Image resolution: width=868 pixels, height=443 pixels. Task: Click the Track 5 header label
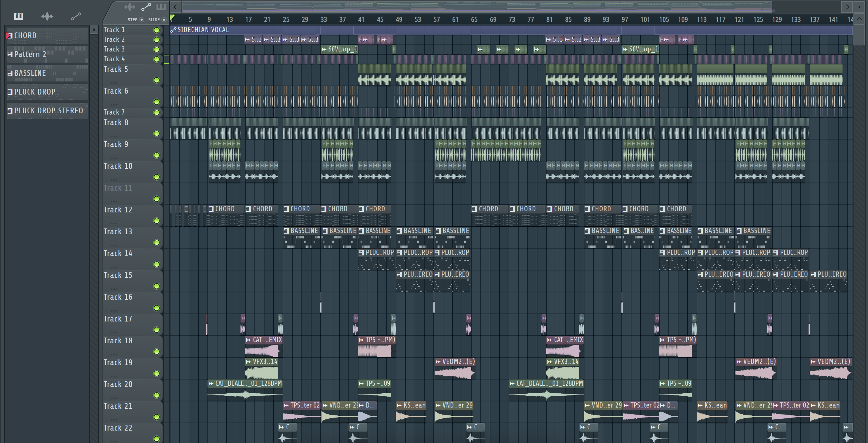pos(116,69)
